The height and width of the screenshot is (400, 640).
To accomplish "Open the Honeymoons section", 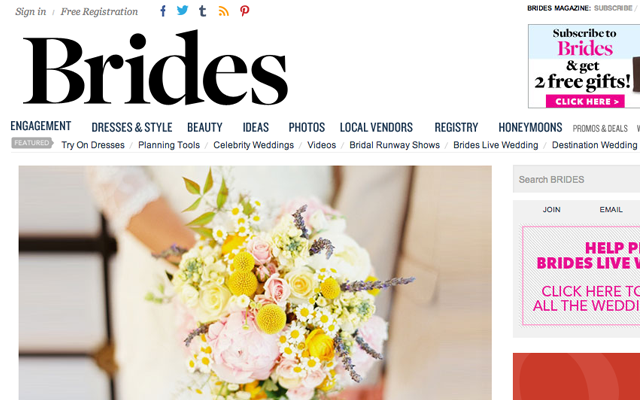I will (x=530, y=127).
